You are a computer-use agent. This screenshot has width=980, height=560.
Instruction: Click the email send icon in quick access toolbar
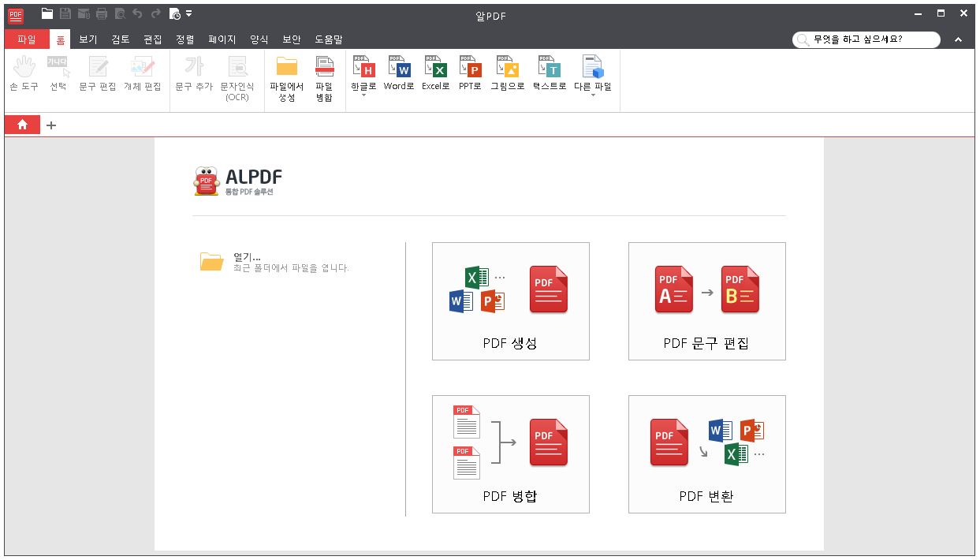[84, 13]
